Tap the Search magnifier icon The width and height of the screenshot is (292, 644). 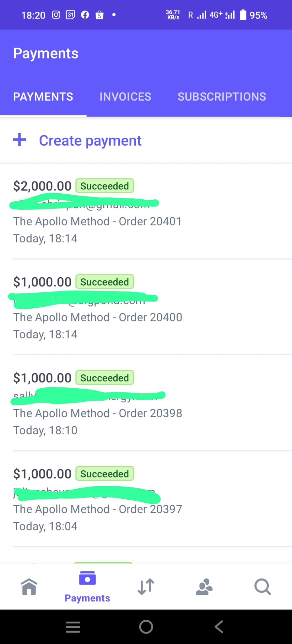pyautogui.click(x=262, y=587)
